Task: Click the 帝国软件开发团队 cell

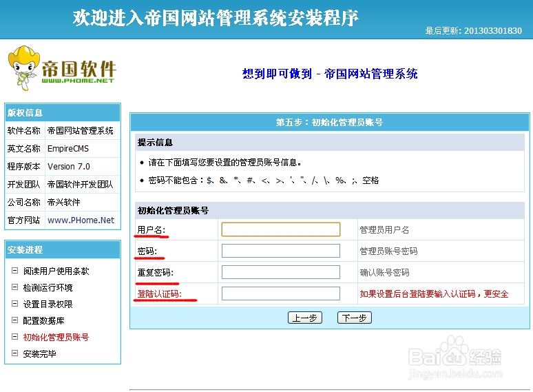Action: coord(83,184)
